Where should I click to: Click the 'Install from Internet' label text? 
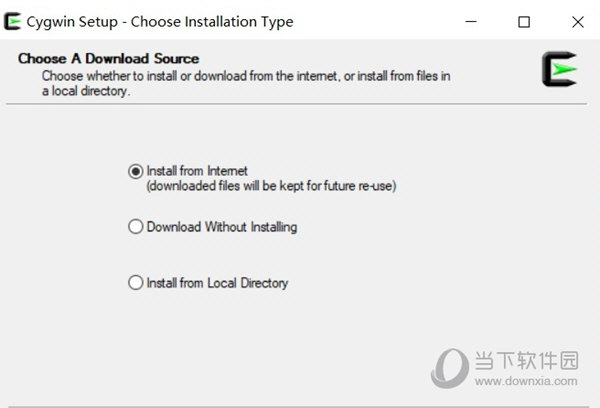[x=197, y=171]
